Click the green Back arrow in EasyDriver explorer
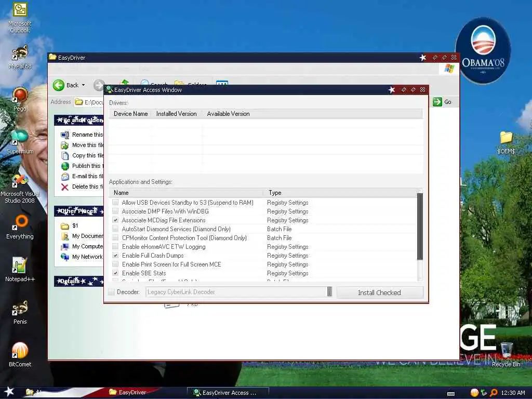This screenshot has width=532, height=399. 59,85
